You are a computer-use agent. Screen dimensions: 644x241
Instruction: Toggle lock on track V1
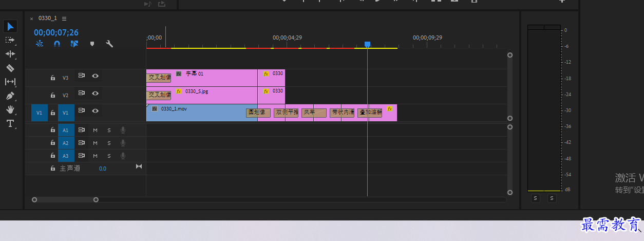pyautogui.click(x=52, y=113)
